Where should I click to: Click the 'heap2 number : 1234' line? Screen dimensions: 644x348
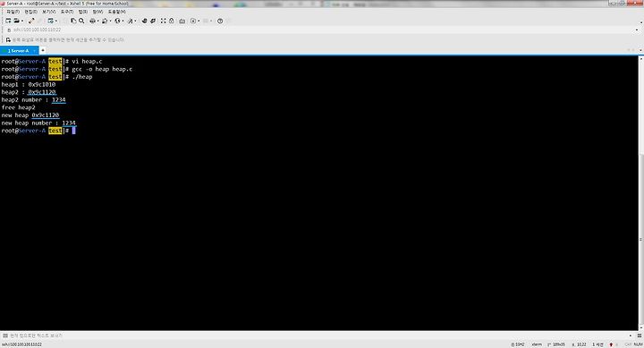point(33,100)
